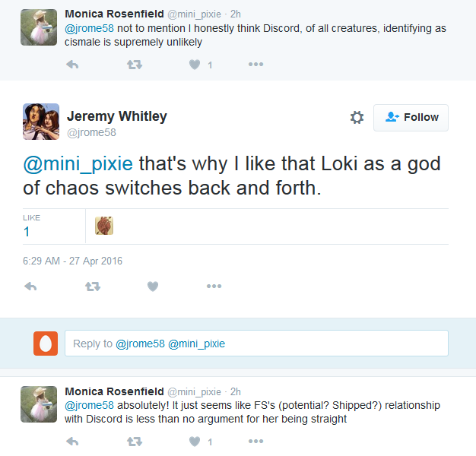This screenshot has width=476, height=456.
Task: Like Monica's bottom tweet about FS
Action: coord(195,441)
